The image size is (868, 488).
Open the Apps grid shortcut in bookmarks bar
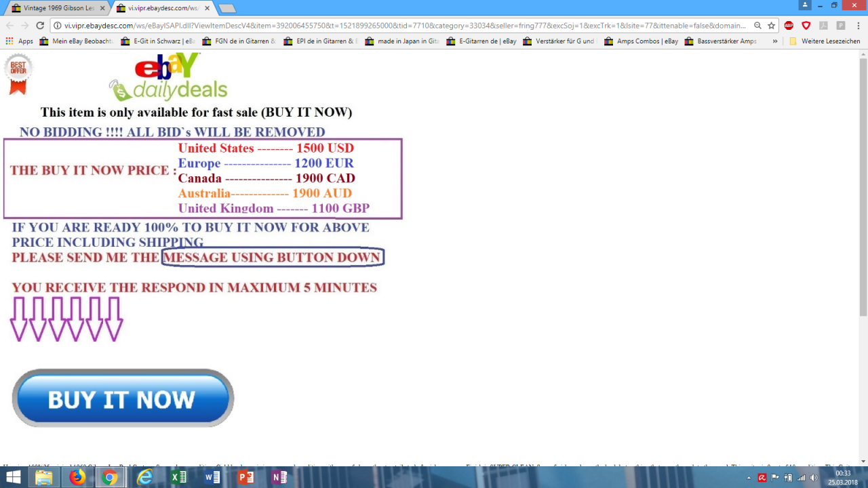(x=19, y=41)
